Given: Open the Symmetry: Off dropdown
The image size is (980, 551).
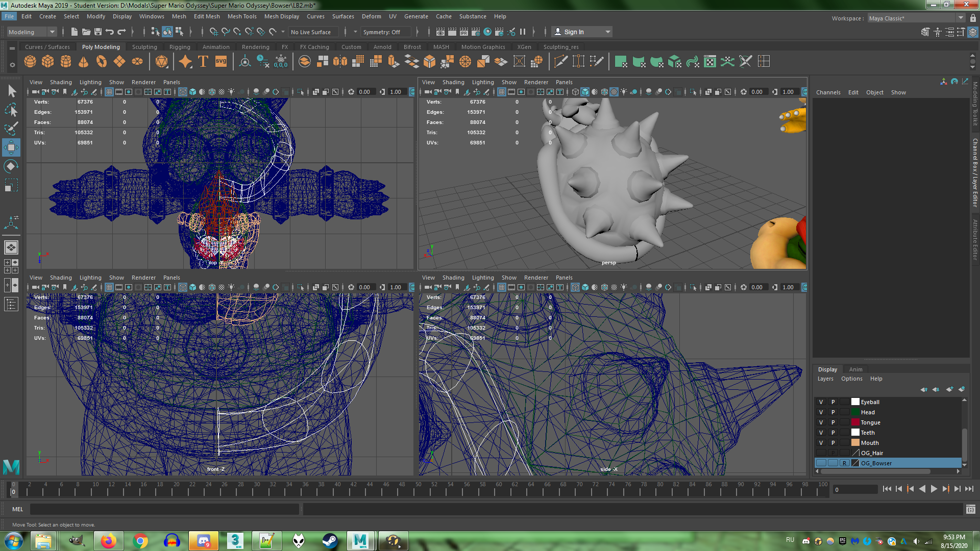Looking at the screenshot, I should point(385,32).
